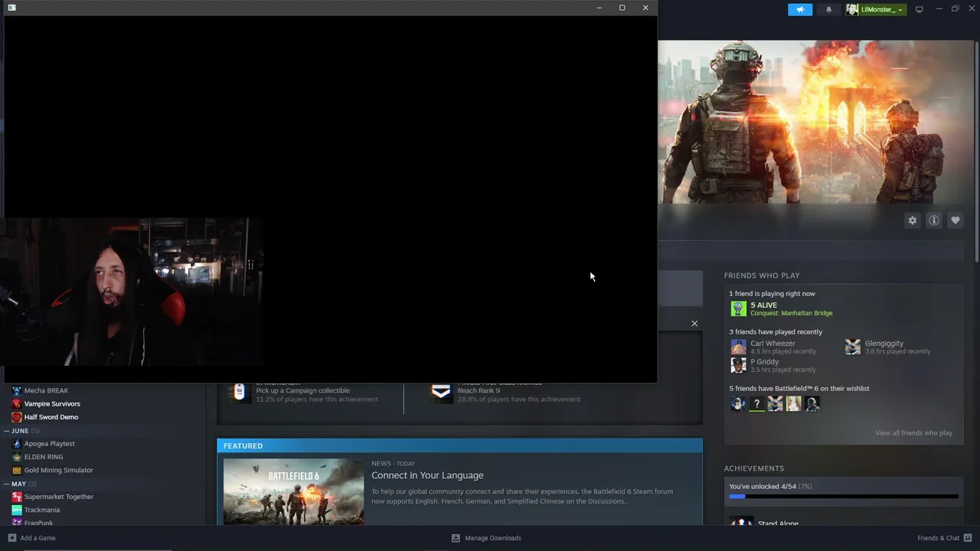Select Supermarket Together in library list
The height and width of the screenshot is (551, 980).
click(x=59, y=497)
